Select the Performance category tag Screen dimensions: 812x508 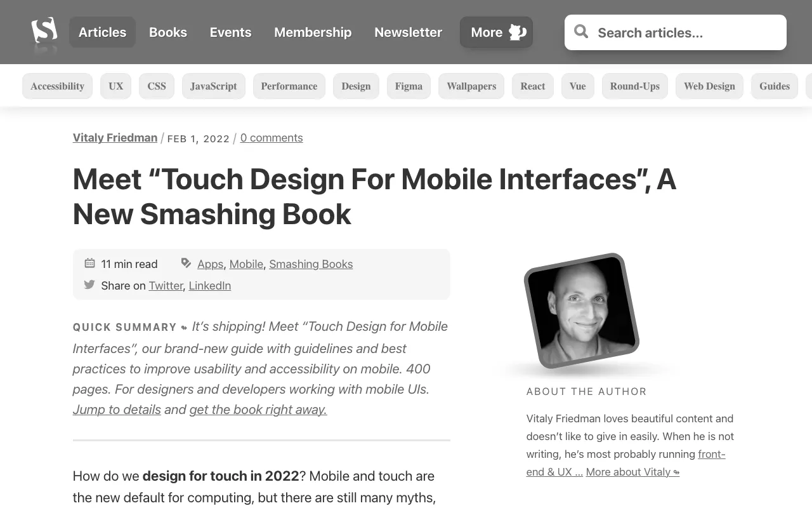tap(289, 86)
